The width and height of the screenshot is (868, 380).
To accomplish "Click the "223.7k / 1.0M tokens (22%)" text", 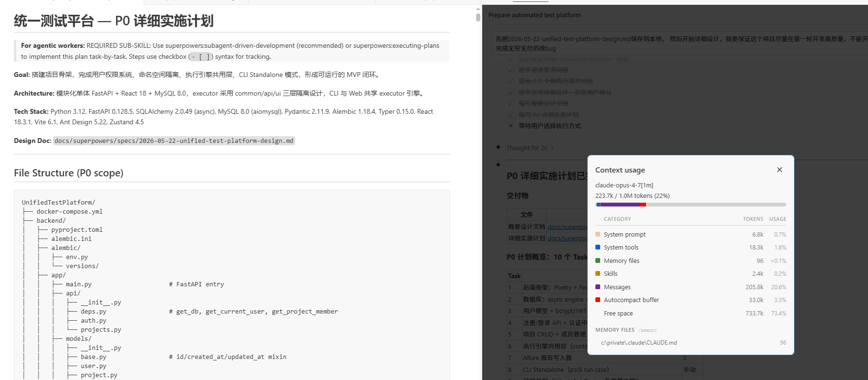I will coord(632,195).
